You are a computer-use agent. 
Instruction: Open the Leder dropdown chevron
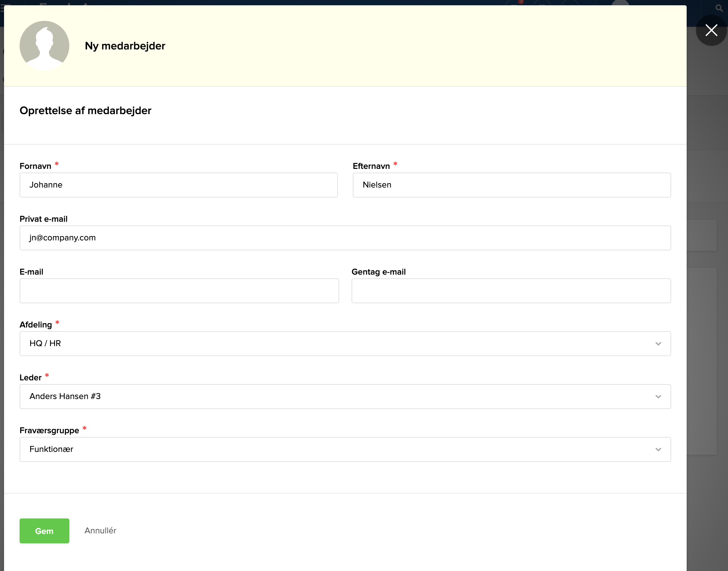tap(658, 397)
